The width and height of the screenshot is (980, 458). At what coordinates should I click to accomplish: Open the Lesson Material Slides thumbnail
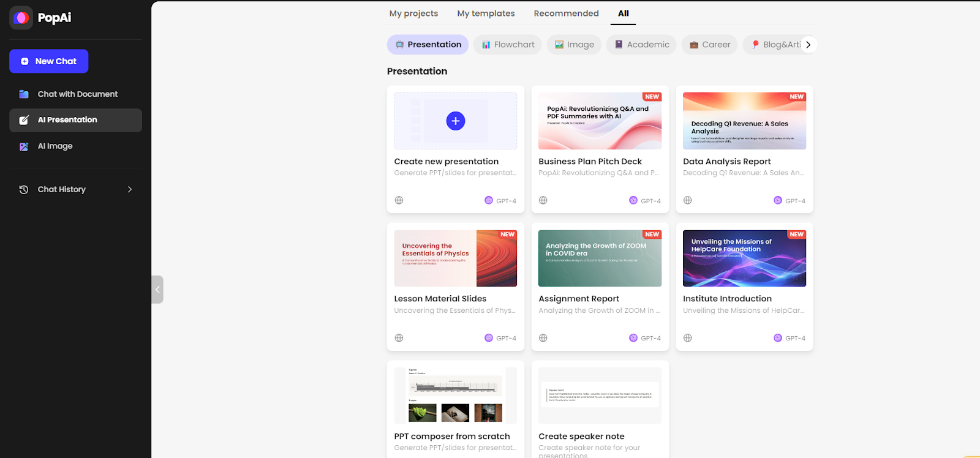click(x=455, y=258)
